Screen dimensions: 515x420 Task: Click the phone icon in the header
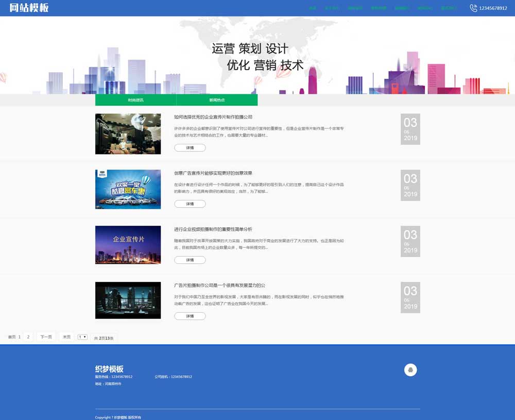[x=473, y=8]
